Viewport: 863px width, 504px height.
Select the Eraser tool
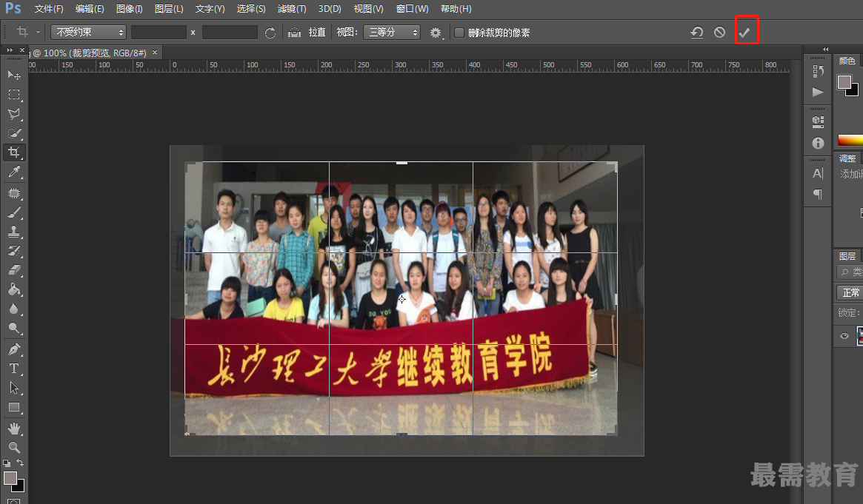click(x=14, y=270)
